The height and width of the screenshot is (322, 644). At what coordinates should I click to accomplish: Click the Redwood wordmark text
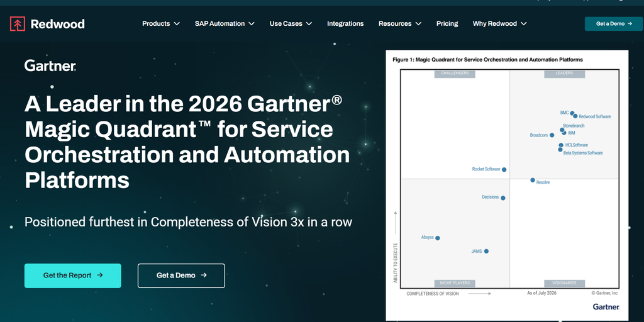57,24
